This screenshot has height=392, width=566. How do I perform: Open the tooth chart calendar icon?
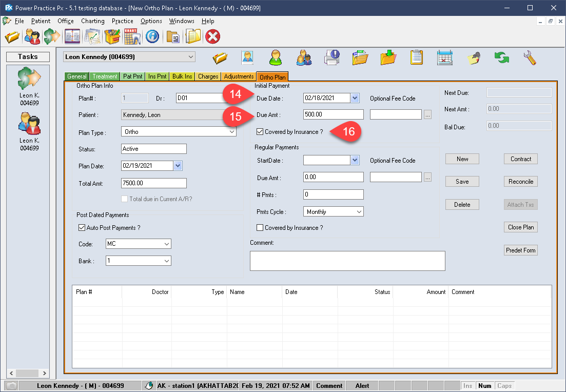tap(132, 37)
